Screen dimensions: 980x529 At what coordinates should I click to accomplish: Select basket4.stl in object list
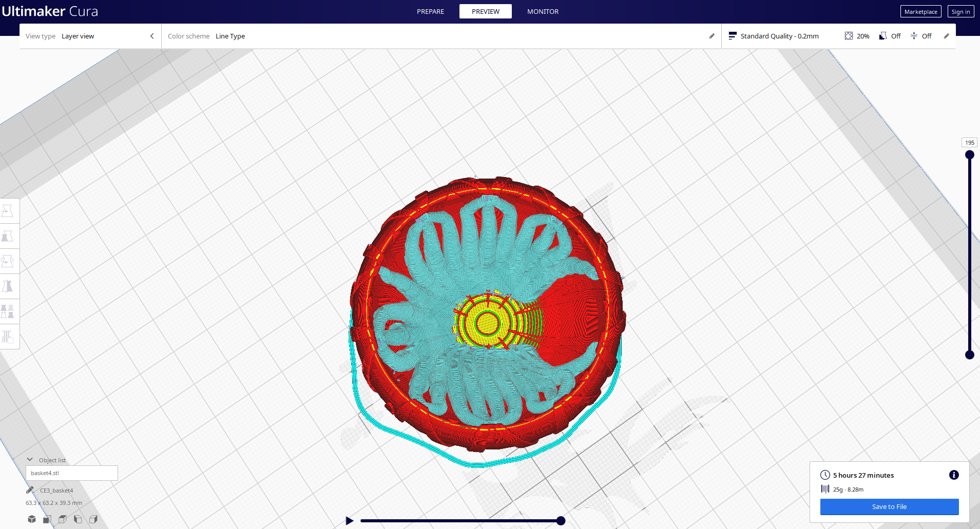coord(72,473)
